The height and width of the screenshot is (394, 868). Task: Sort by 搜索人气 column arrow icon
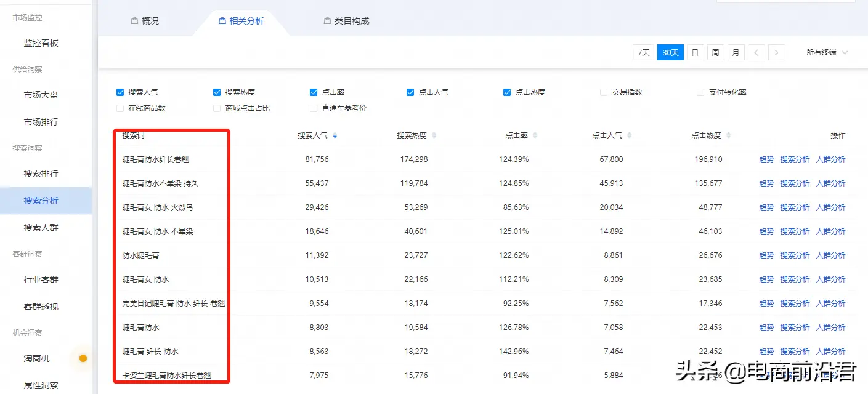335,135
